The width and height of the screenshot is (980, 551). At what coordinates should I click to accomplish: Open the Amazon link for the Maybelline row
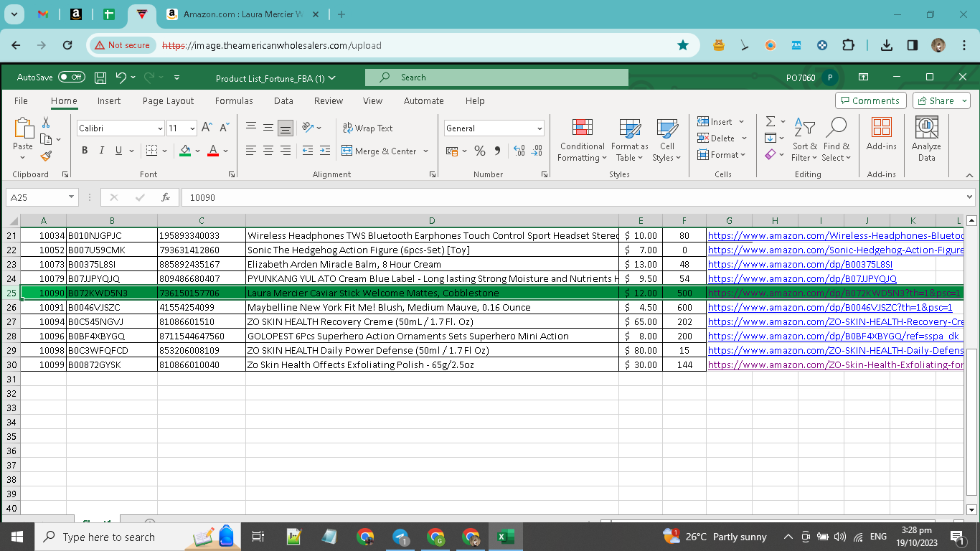[830, 308]
